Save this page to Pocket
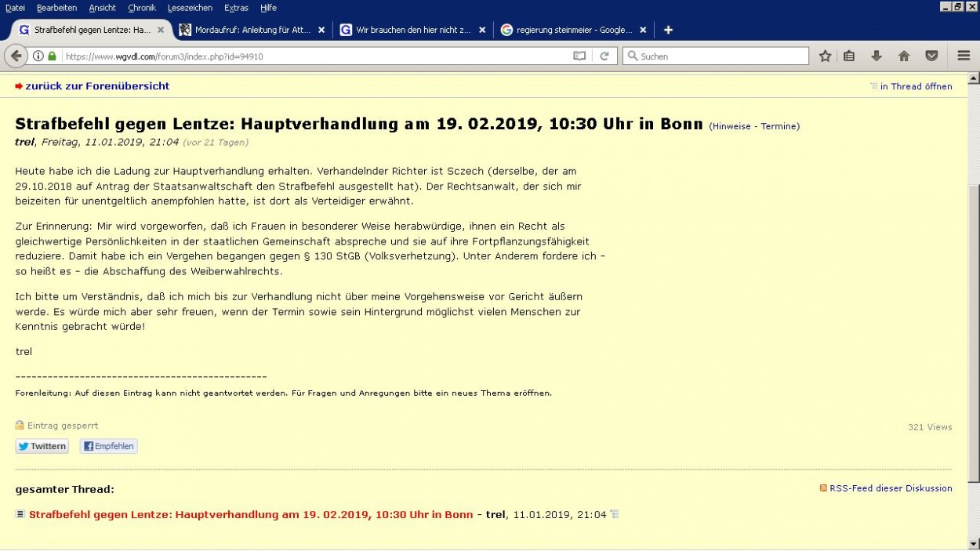The height and width of the screenshot is (551, 980). coord(931,56)
